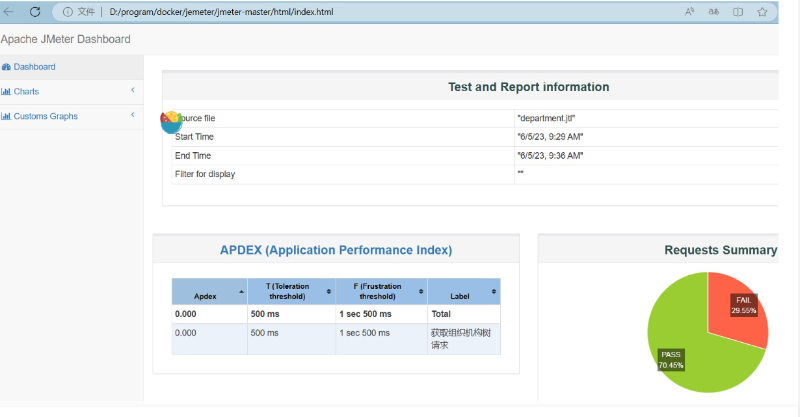Click the Apache JMeter Dashboard title
The height and width of the screenshot is (417, 800).
pyautogui.click(x=65, y=39)
